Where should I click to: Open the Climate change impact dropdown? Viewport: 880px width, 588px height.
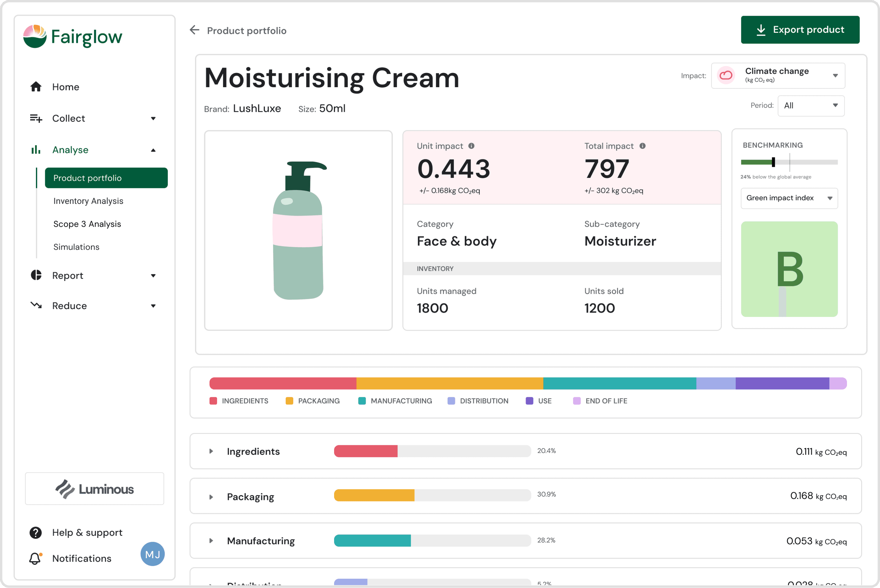(x=778, y=75)
